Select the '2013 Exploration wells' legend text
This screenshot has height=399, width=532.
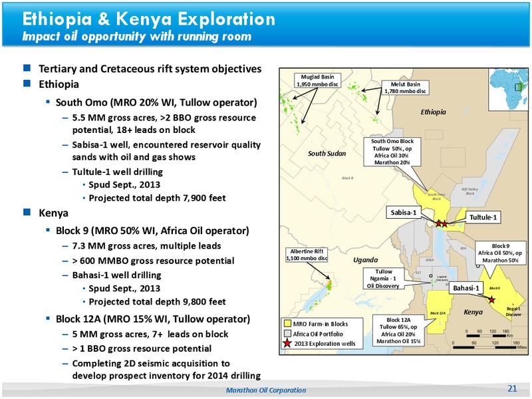click(x=325, y=344)
